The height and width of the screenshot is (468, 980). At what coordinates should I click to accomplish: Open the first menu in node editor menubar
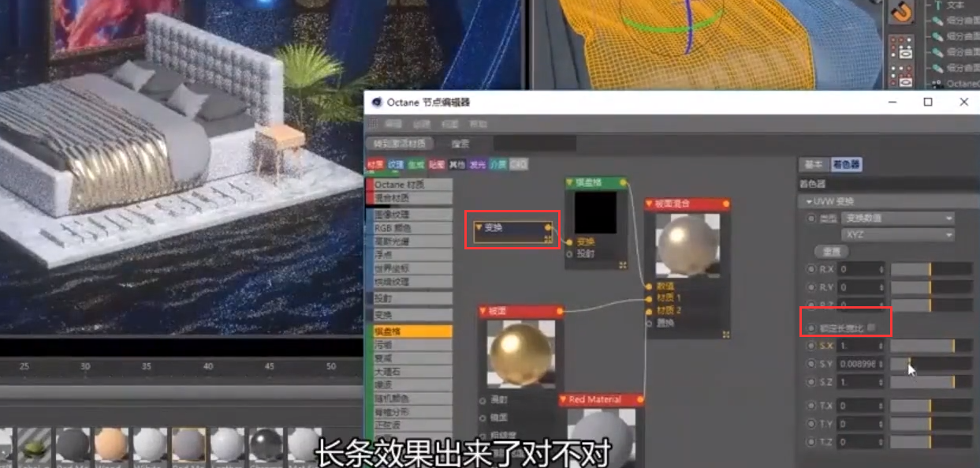click(x=393, y=124)
